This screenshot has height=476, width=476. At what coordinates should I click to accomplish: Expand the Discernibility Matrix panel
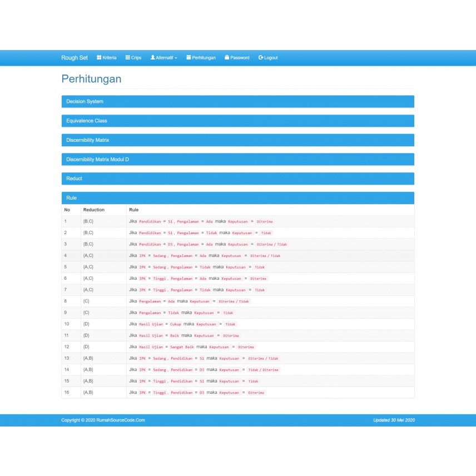pyautogui.click(x=237, y=140)
